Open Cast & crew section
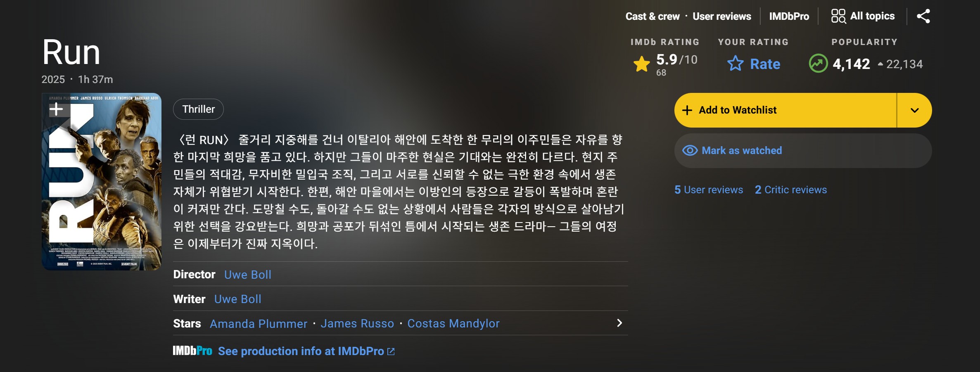980x372 pixels. 652,17
